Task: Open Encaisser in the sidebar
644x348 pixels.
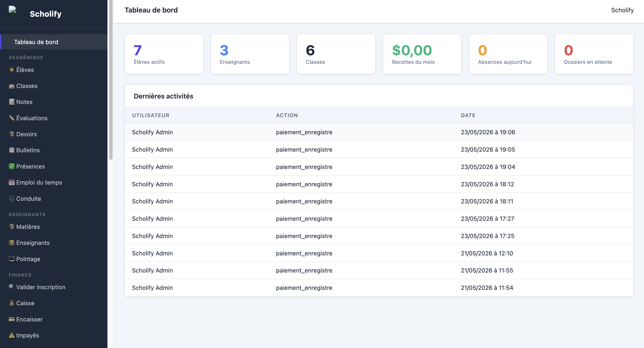Action: tap(54, 319)
